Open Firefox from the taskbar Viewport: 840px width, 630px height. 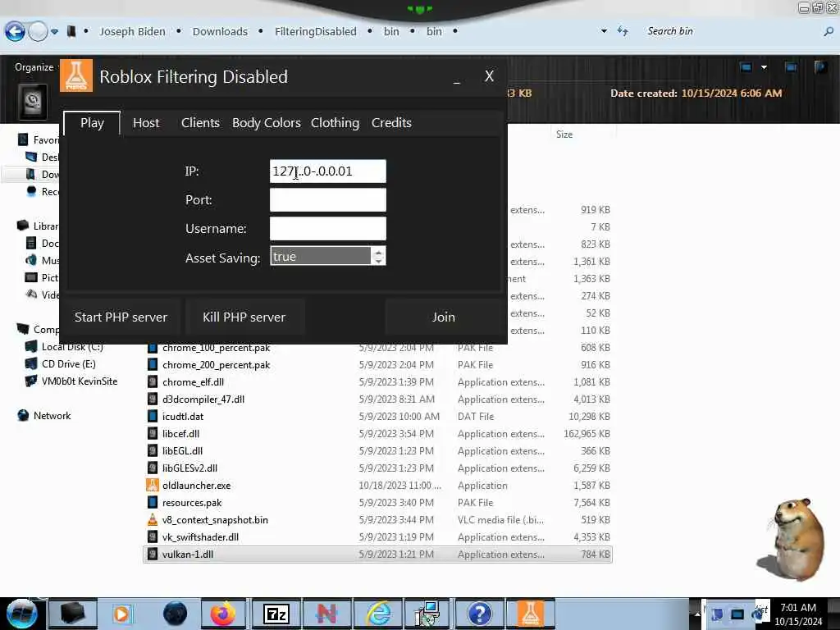224,614
